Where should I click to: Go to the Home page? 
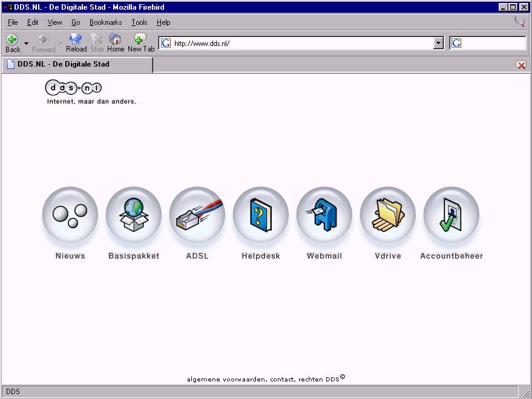pyautogui.click(x=116, y=43)
